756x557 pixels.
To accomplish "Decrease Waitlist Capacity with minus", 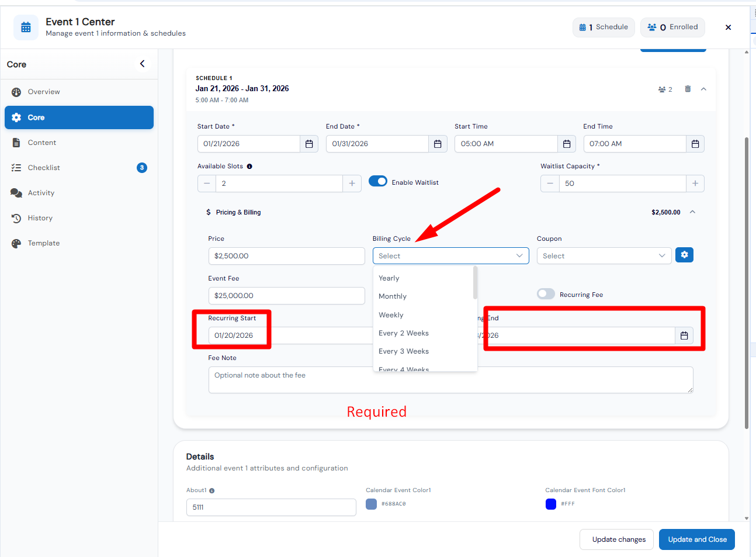I will (550, 184).
